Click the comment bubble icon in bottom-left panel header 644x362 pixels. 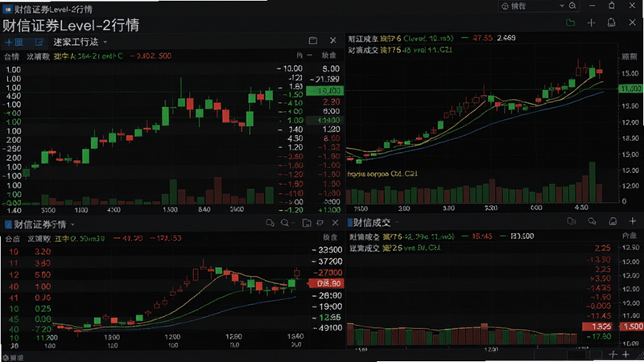coord(270,223)
